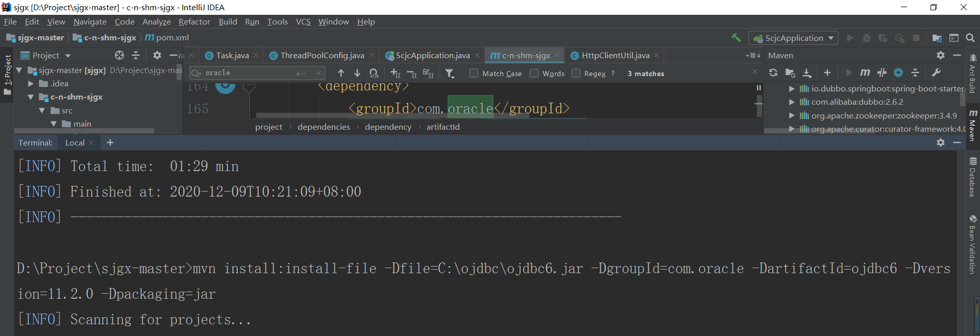Click dependencies breadcrumb link

(x=324, y=127)
